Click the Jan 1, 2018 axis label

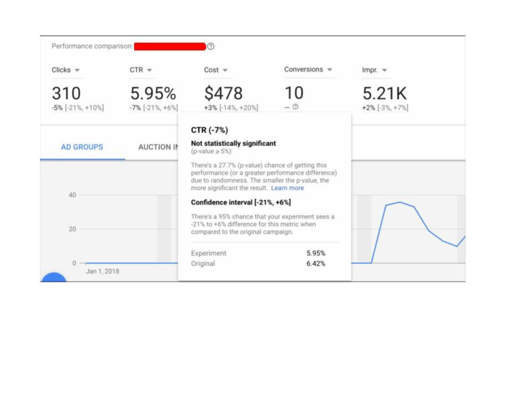tap(103, 271)
